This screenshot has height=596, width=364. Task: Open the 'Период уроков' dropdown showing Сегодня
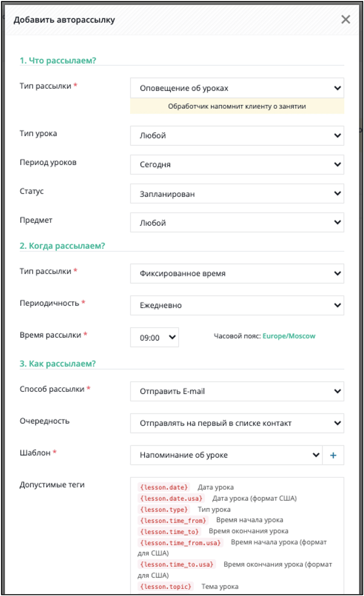(237, 165)
